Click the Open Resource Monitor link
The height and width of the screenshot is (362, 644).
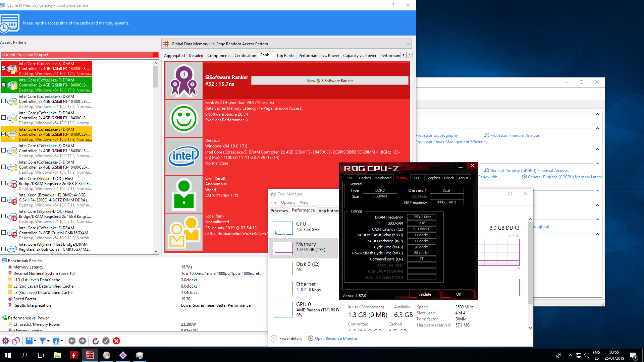click(336, 339)
